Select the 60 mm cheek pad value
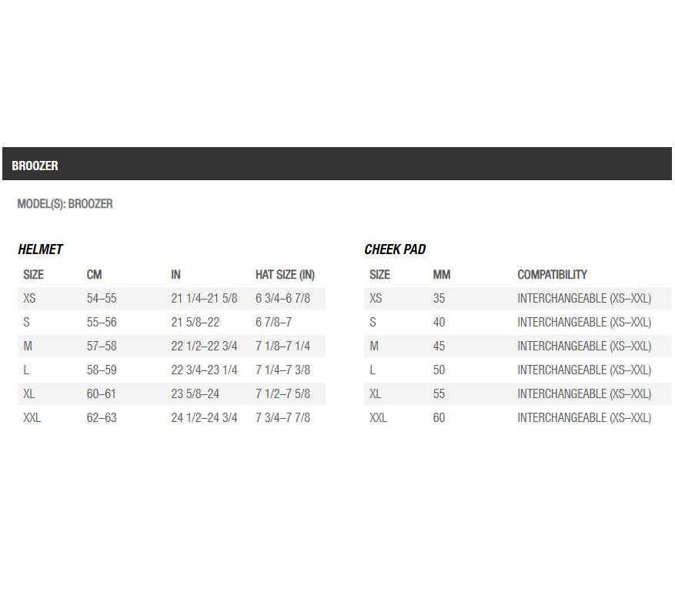Screen dimensions: 675x616 [439, 418]
